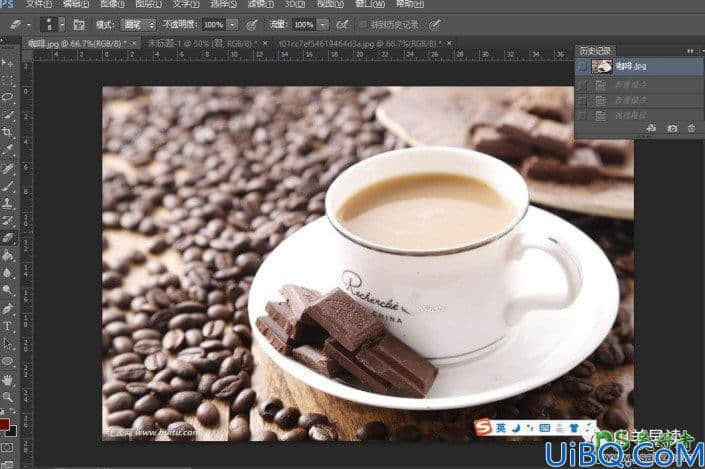
Task: Click the red foreground color swatch
Action: click(4, 424)
